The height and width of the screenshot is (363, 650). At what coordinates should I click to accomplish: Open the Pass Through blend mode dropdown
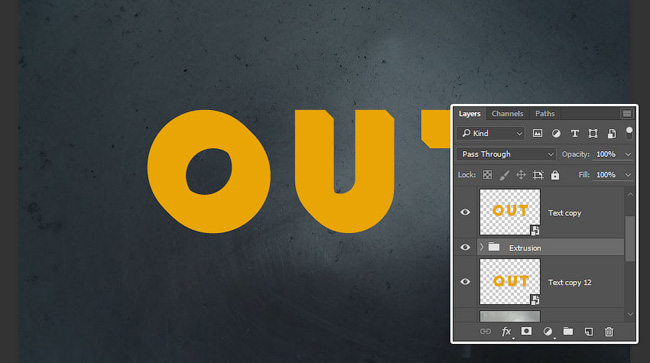[506, 154]
